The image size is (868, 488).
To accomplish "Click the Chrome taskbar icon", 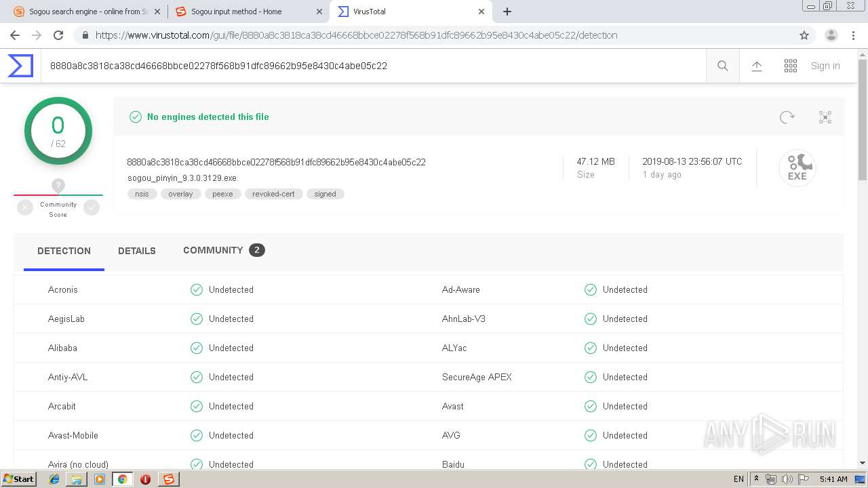I will [122, 479].
